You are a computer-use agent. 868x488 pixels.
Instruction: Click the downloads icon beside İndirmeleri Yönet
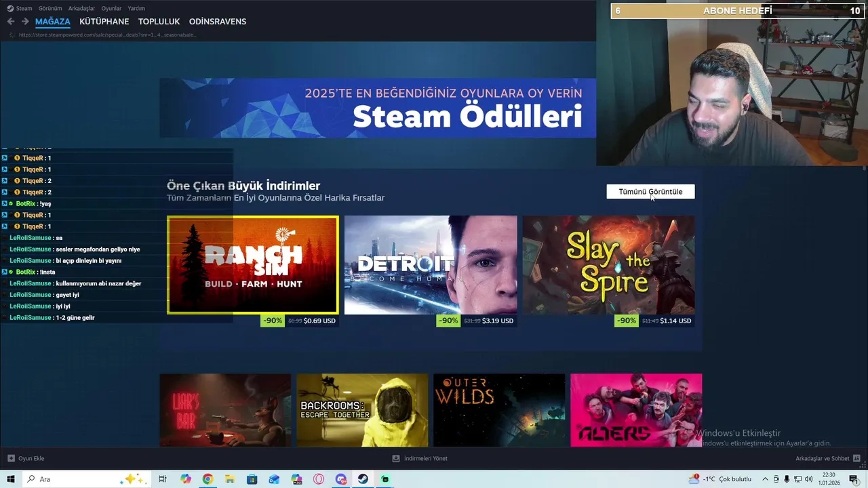(396, 459)
